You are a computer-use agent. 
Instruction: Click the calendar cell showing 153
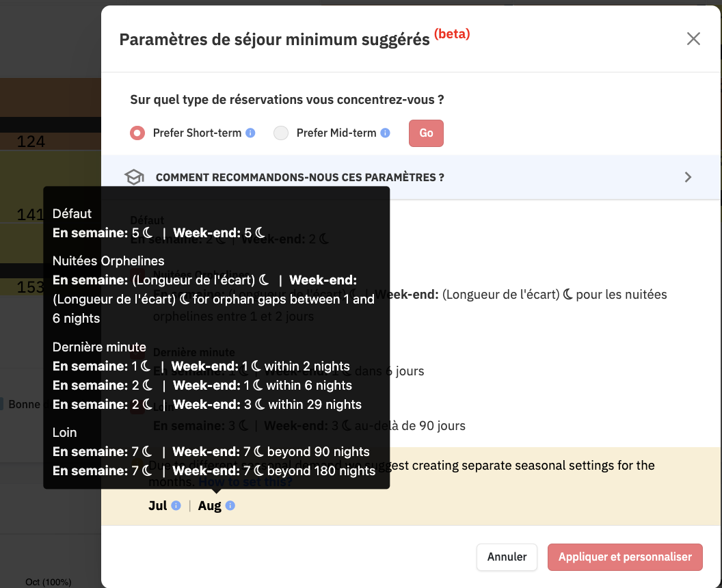tap(30, 287)
